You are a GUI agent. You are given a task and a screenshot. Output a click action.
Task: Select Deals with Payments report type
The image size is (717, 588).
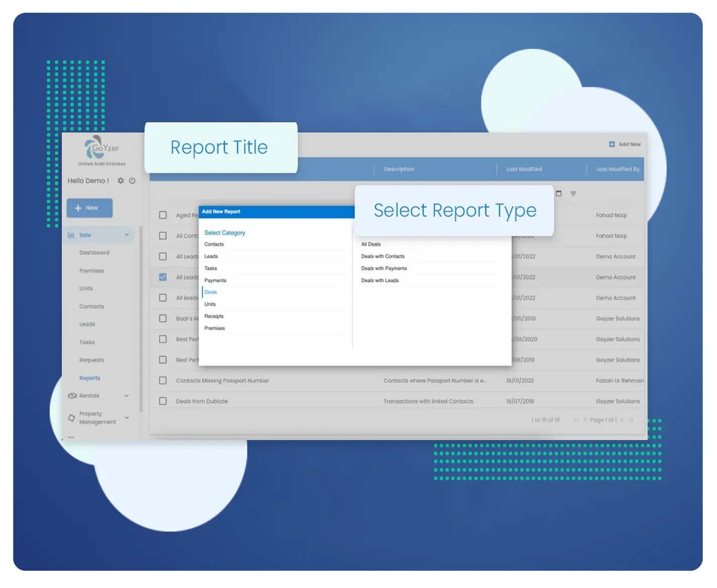(x=384, y=268)
